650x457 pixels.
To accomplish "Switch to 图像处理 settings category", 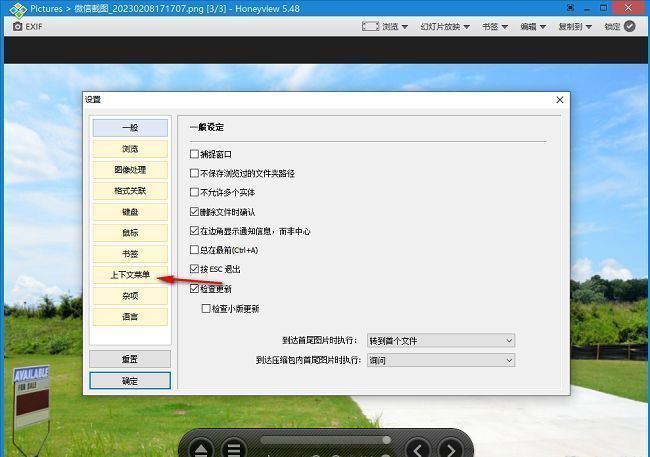I will [x=130, y=170].
